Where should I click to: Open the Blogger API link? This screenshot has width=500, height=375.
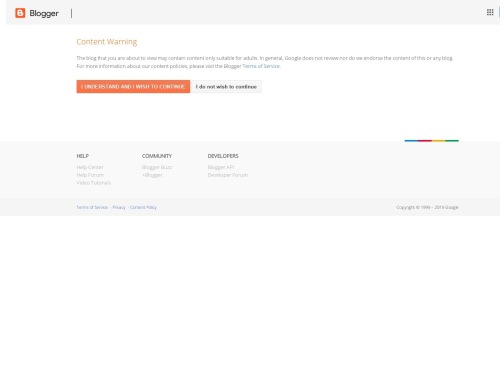tap(221, 167)
